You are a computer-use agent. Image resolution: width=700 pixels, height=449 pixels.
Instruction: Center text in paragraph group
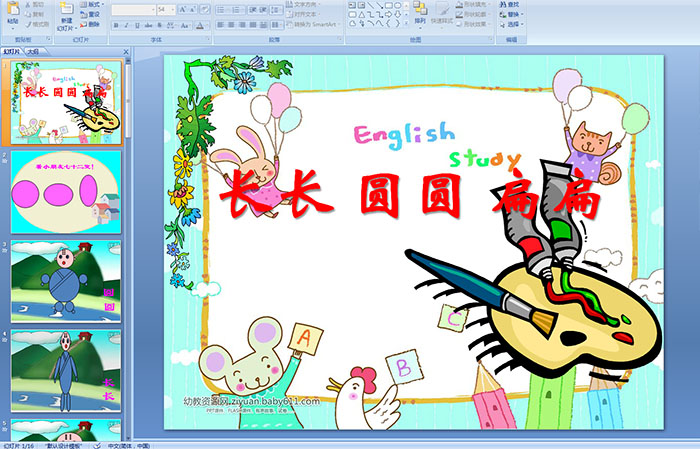[x=231, y=25]
